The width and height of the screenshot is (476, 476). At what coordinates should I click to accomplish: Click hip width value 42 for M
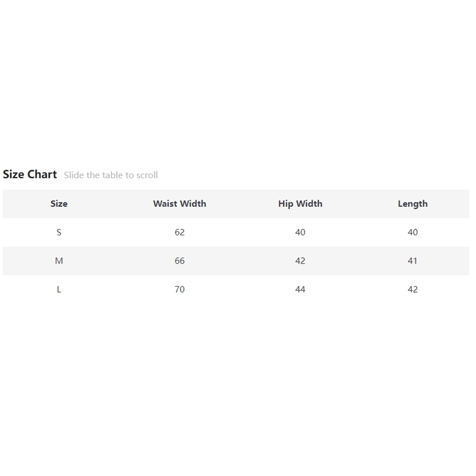(x=300, y=261)
